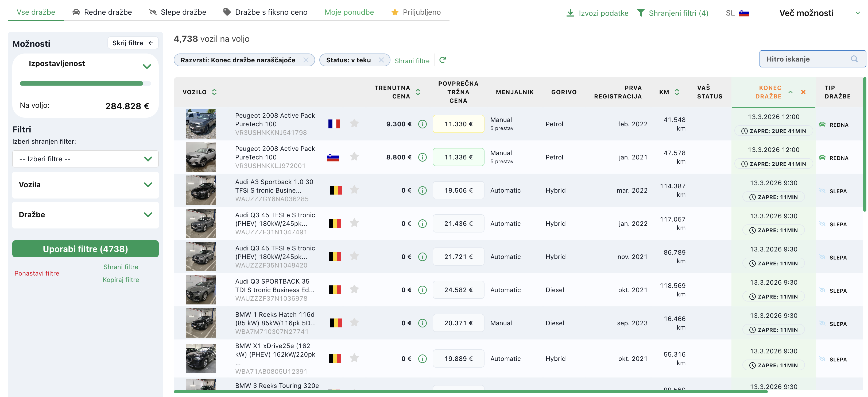Remove Konec dražbe sort with orange X
This screenshot has height=397, width=868.
coord(803,92)
